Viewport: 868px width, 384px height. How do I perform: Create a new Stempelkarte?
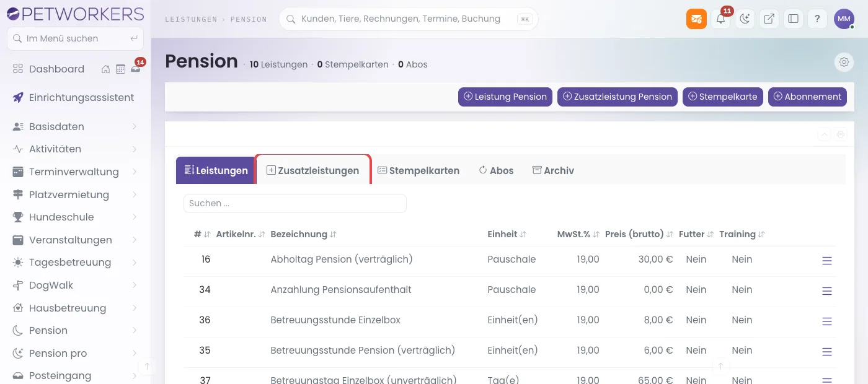pyautogui.click(x=723, y=97)
